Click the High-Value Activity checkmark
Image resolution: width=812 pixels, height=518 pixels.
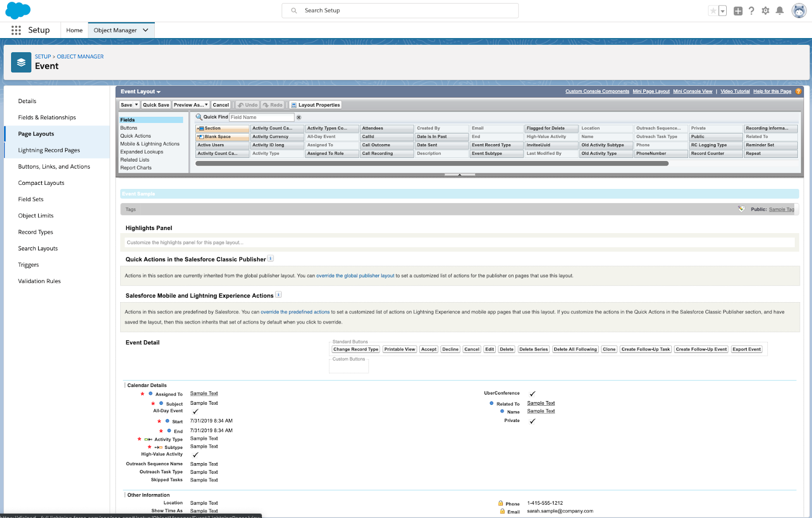[195, 455]
